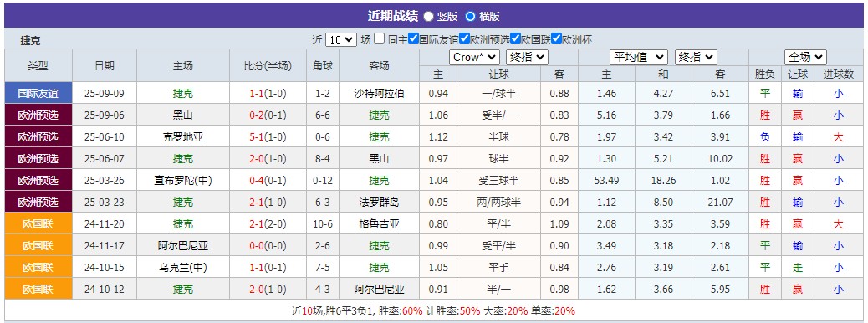Screen dimensions: 868x323
Task: Click the date 24-10-12
Action: click(x=105, y=289)
